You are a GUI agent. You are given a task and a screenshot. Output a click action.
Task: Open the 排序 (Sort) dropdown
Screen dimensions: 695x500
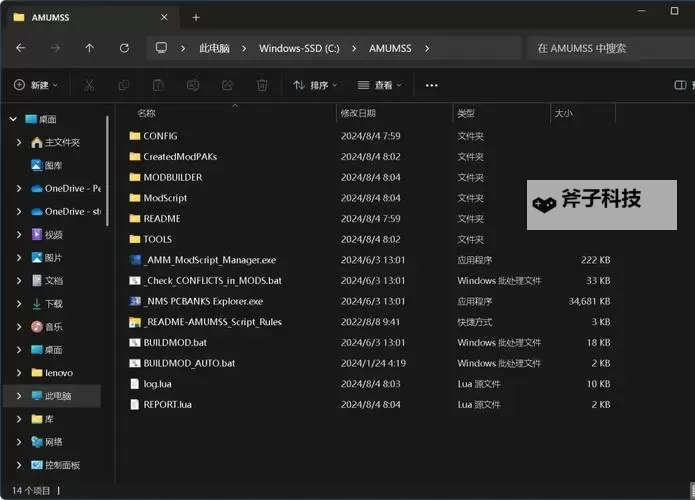[x=316, y=85]
